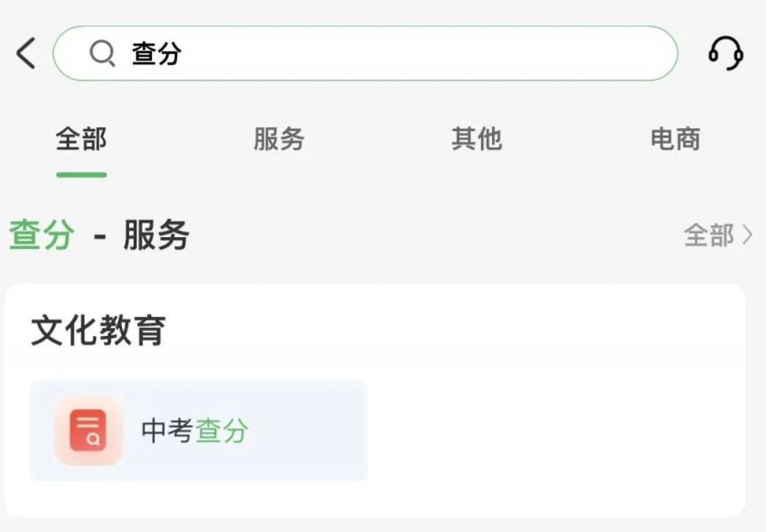The image size is (766, 532).
Task: Click green underline indicator below 全部 tab
Action: [x=82, y=175]
